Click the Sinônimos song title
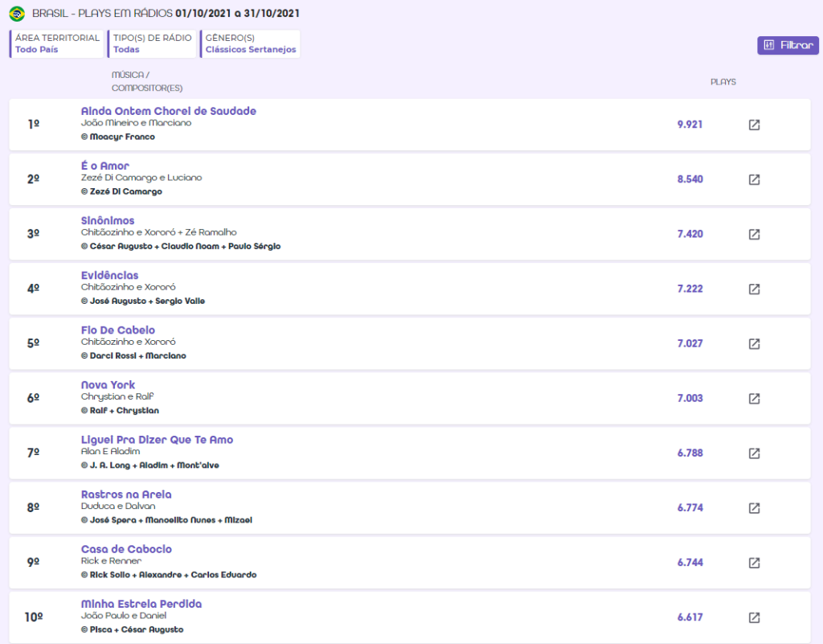The width and height of the screenshot is (823, 644). [108, 220]
